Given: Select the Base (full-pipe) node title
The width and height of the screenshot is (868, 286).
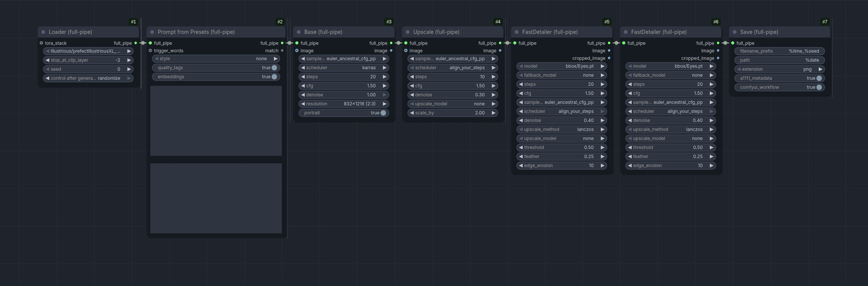Looking at the screenshot, I should (x=323, y=32).
